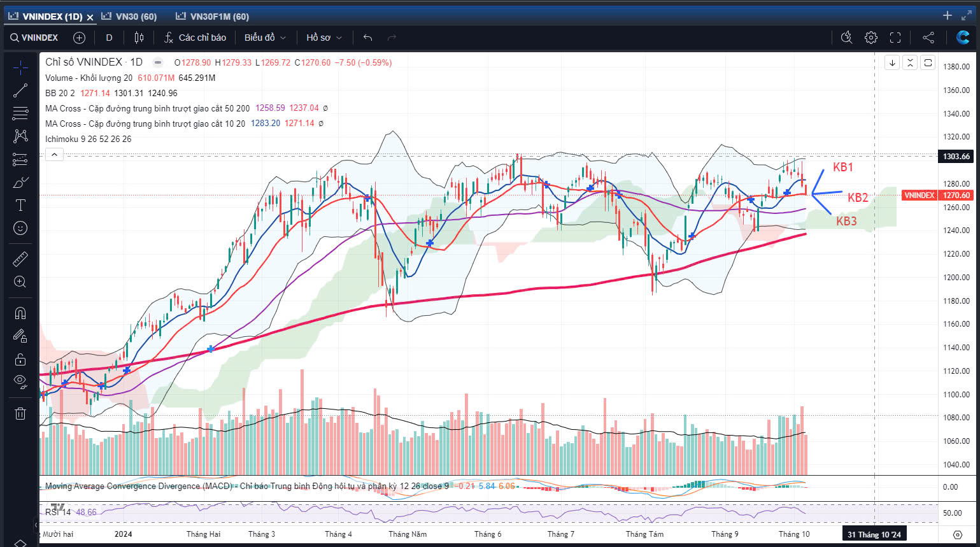Open the emoji icons tool
Image resolution: width=980 pixels, height=547 pixels.
(x=20, y=228)
